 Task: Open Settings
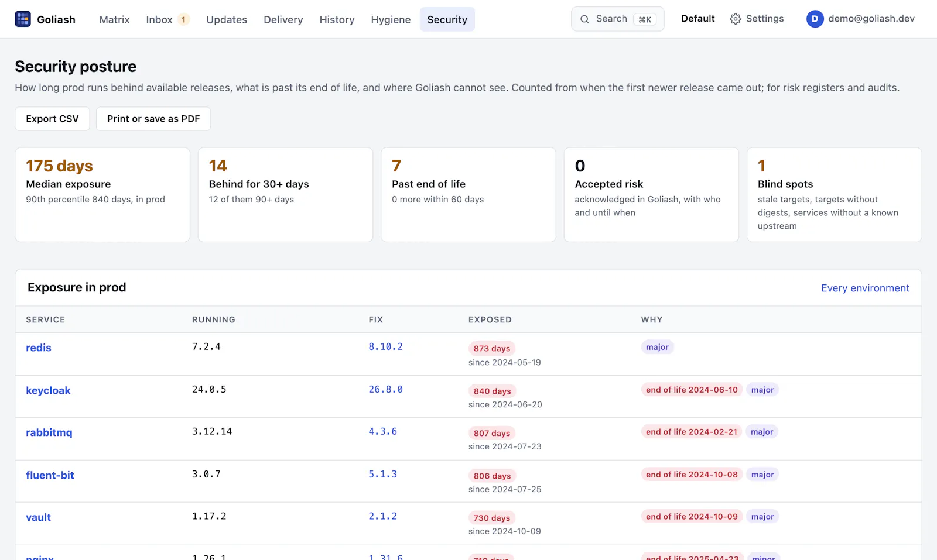pos(757,19)
